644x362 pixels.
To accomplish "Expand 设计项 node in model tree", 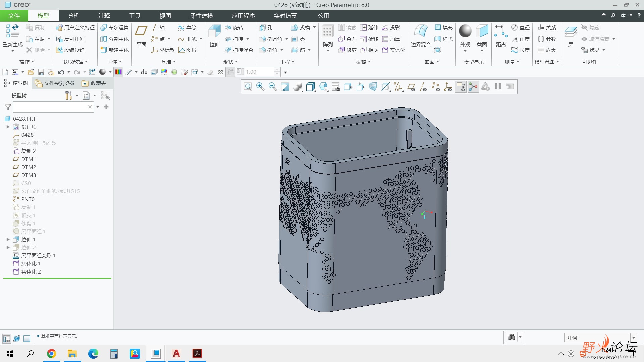I will coord(8,127).
